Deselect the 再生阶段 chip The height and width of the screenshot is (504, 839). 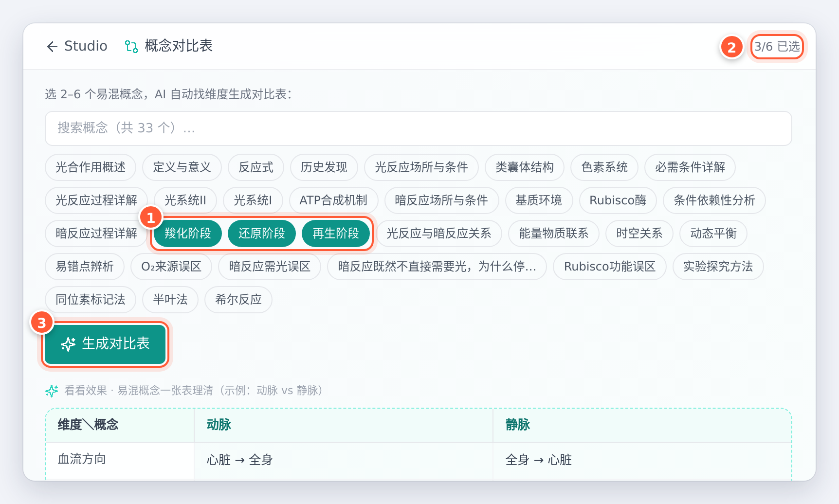coord(336,234)
